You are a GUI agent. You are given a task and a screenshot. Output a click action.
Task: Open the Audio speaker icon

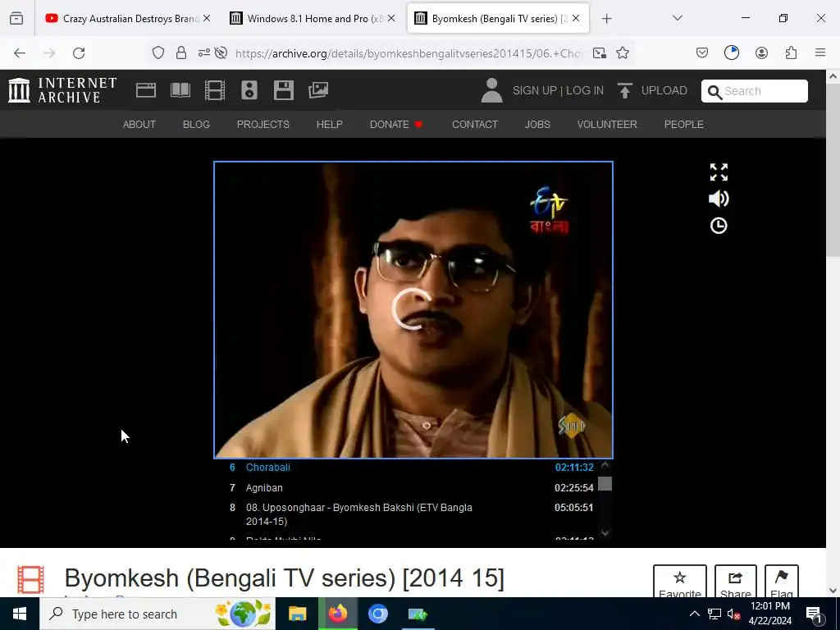click(249, 90)
